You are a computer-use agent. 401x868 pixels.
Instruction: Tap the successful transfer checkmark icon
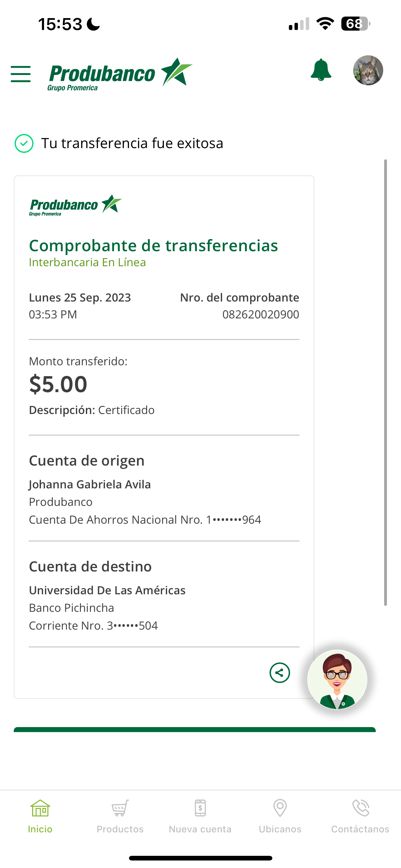pos(24,143)
